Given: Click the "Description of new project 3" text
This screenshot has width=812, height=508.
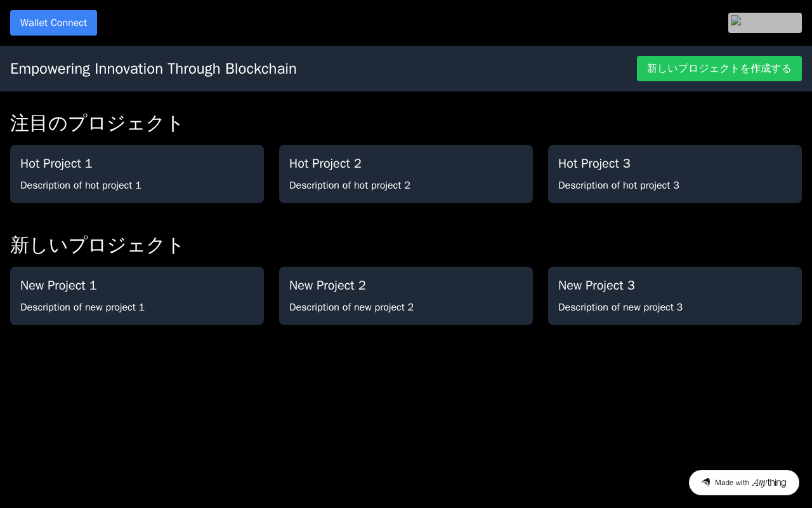Looking at the screenshot, I should click(620, 307).
